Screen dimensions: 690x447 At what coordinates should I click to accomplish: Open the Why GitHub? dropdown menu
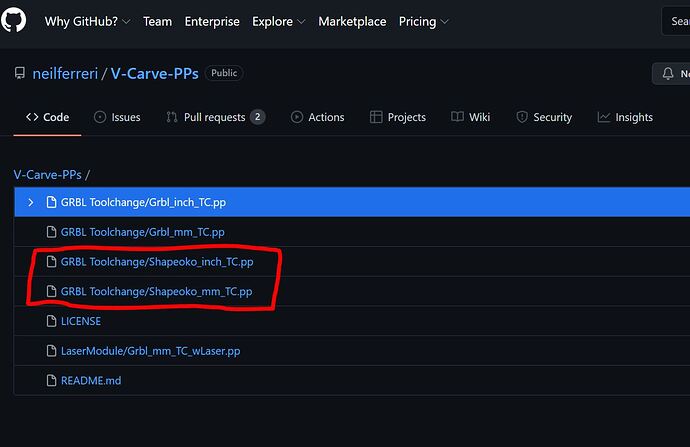pyautogui.click(x=87, y=22)
